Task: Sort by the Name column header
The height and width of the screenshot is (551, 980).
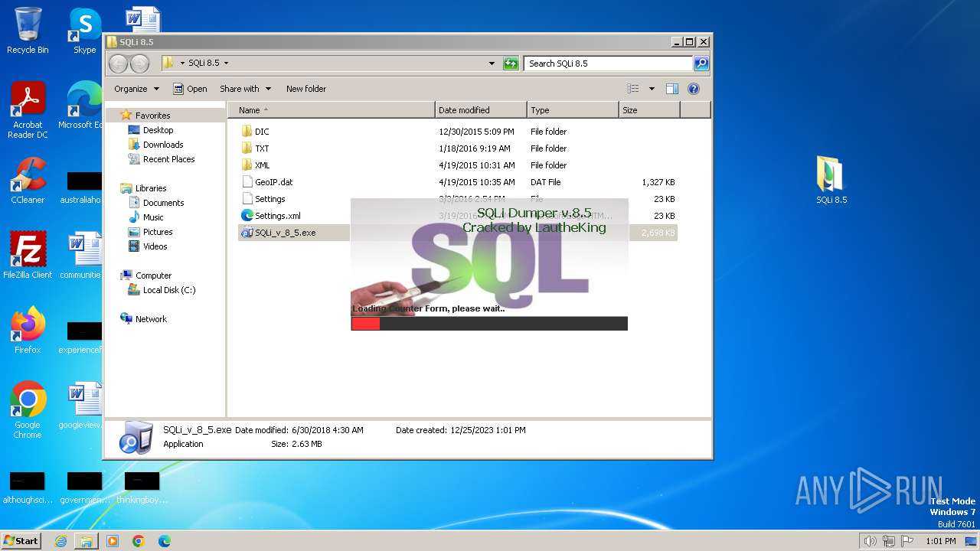Action: pyautogui.click(x=331, y=110)
